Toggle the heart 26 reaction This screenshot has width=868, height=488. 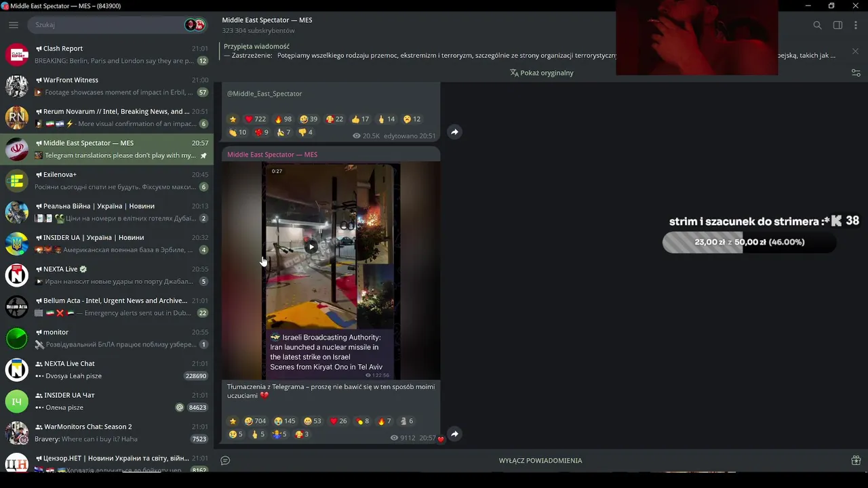point(338,421)
